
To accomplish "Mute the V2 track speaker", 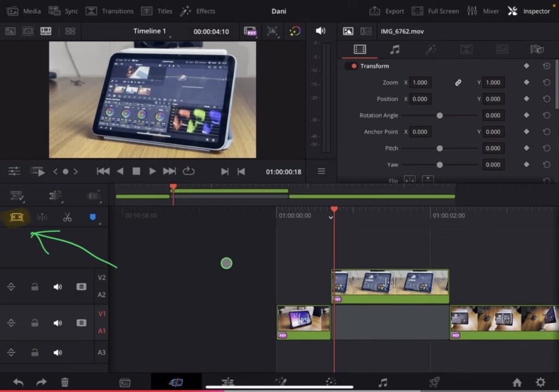I will [57, 287].
